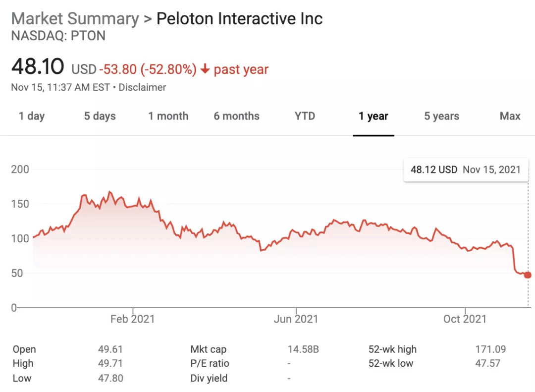
Task: Click the red down arrow icon
Action: 205,69
